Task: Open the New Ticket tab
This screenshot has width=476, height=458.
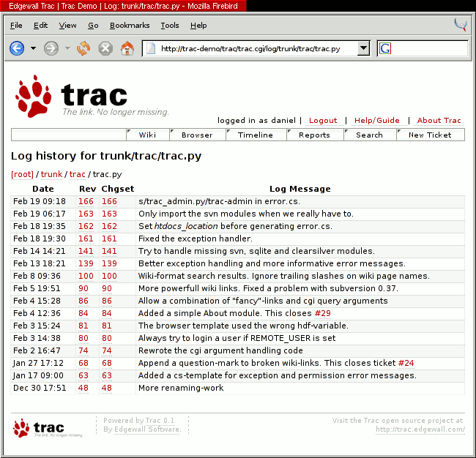Action: 430,135
